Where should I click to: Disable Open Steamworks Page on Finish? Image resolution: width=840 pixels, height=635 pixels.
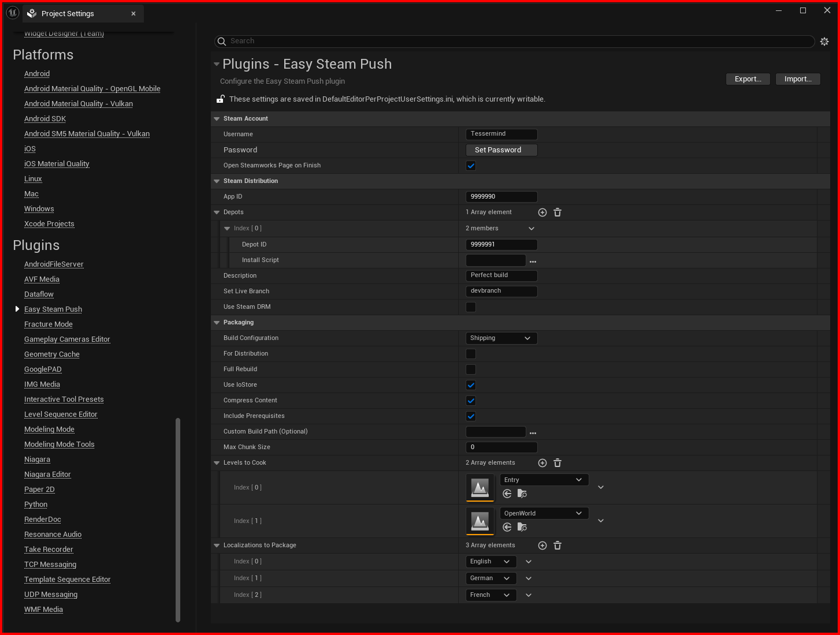coord(471,166)
